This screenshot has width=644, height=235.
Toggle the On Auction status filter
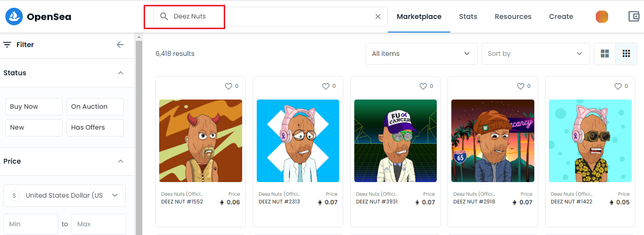tap(95, 107)
